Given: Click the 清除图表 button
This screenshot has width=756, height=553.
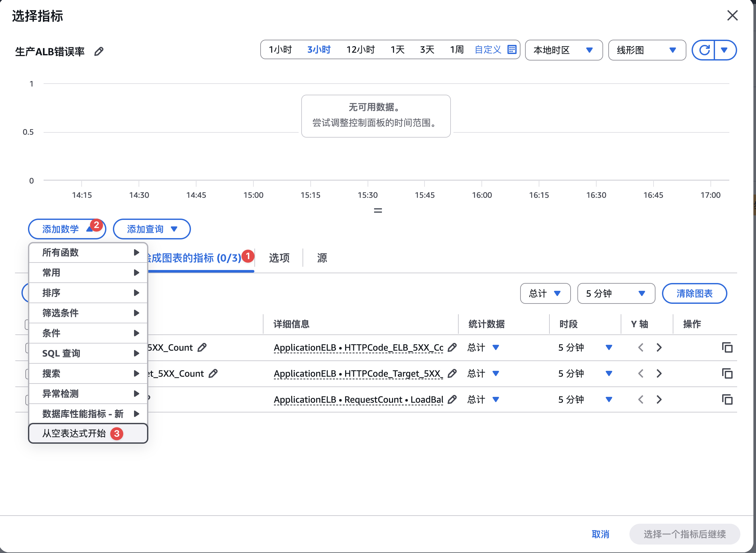Looking at the screenshot, I should [x=694, y=293].
